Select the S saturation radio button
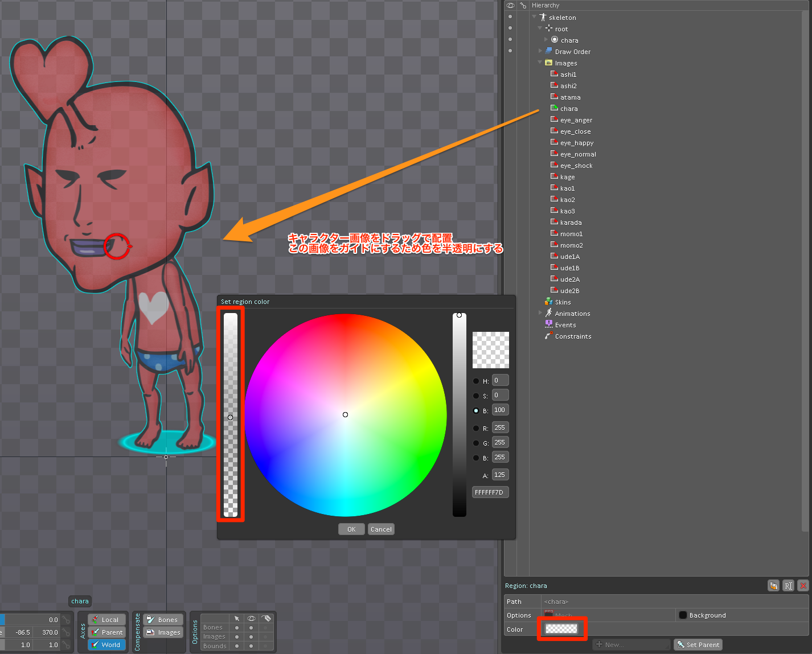 pos(476,396)
